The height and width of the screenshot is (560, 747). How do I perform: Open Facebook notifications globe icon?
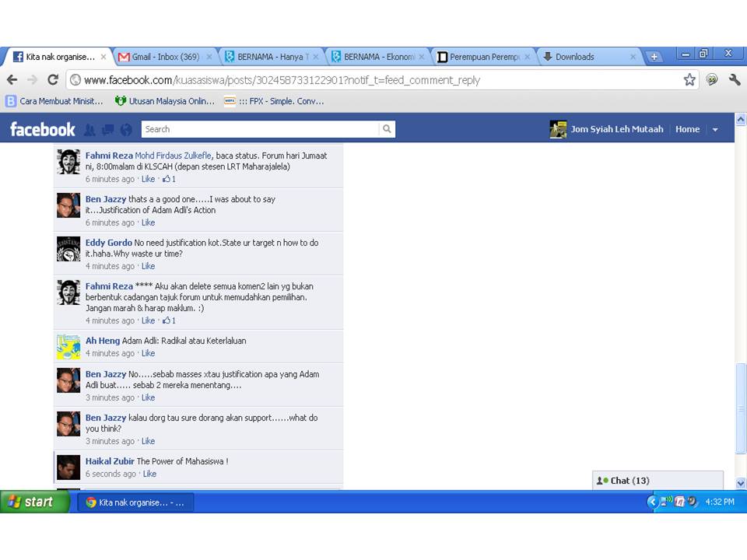(126, 130)
